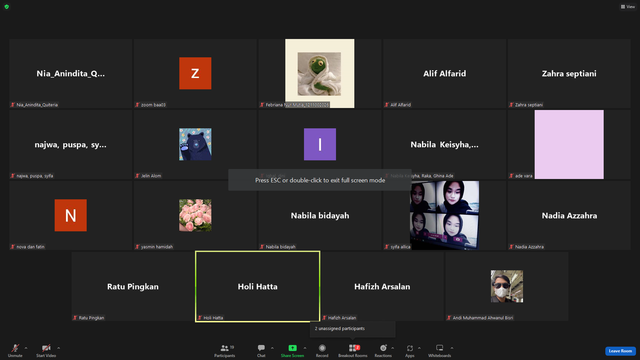Select syifa allica's video tile
This screenshot has height=360, width=640.
point(444,215)
